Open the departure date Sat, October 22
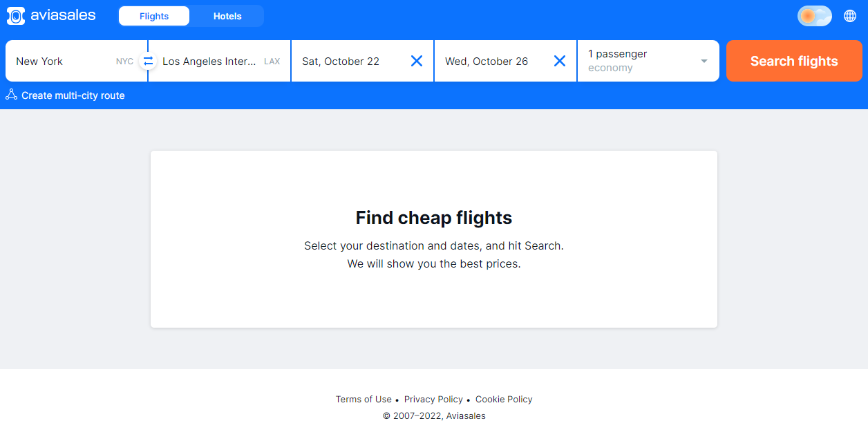868x439 pixels. [x=346, y=61]
